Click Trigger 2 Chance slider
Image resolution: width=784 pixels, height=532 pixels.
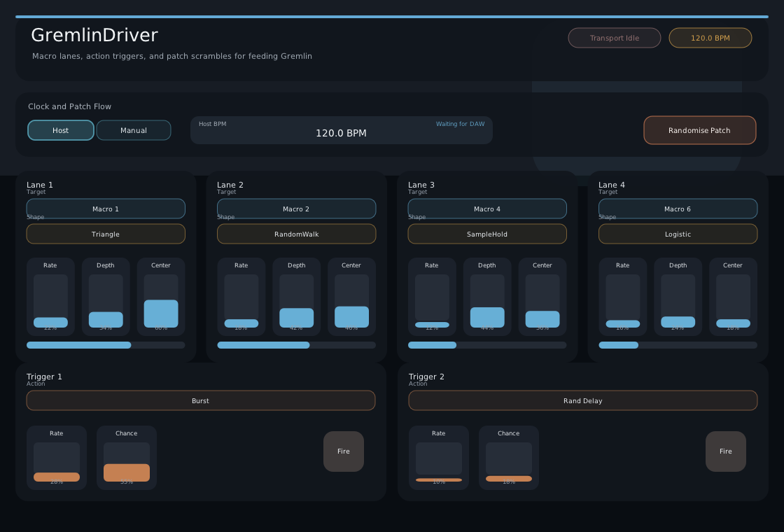coord(508,461)
